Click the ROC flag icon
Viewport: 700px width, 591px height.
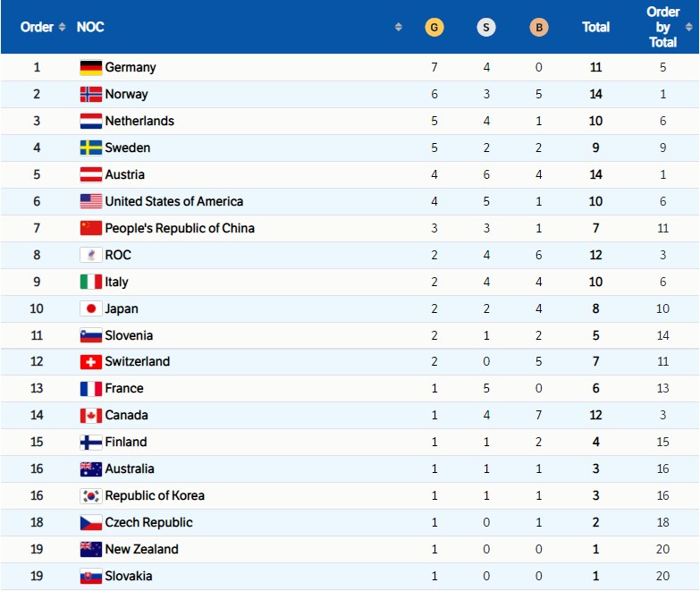[90, 255]
